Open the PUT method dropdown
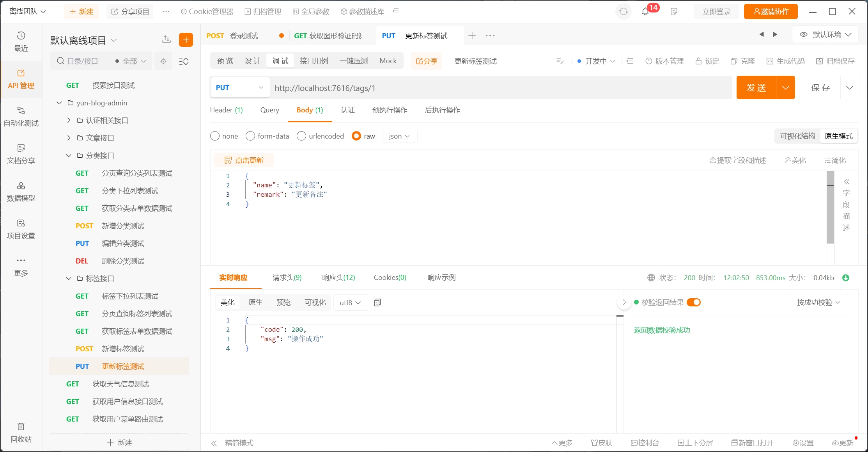 tap(239, 88)
